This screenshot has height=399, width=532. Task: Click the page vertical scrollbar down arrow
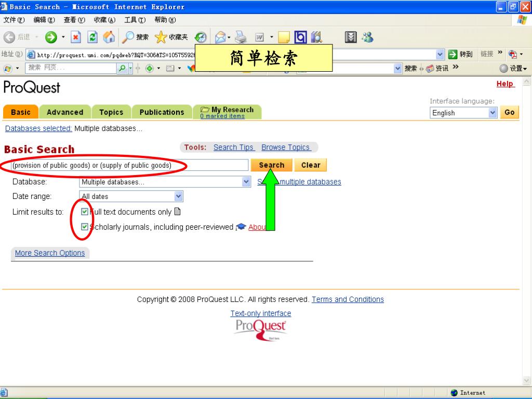pyautogui.click(x=526, y=380)
